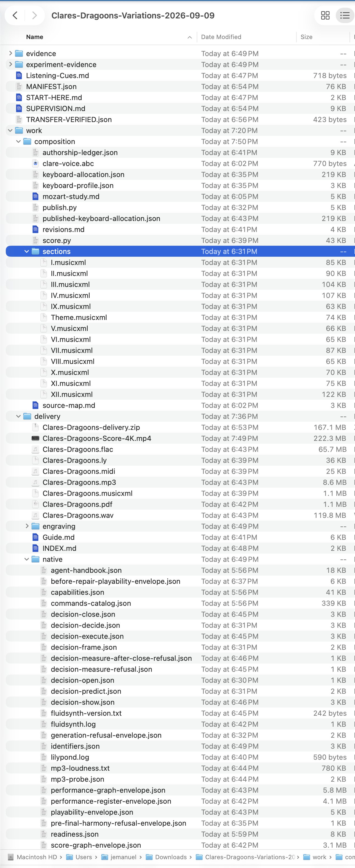The width and height of the screenshot is (355, 868).
Task: Select the Clares-Dragoons-Score-4K.mp4 video icon
Action: tap(35, 438)
